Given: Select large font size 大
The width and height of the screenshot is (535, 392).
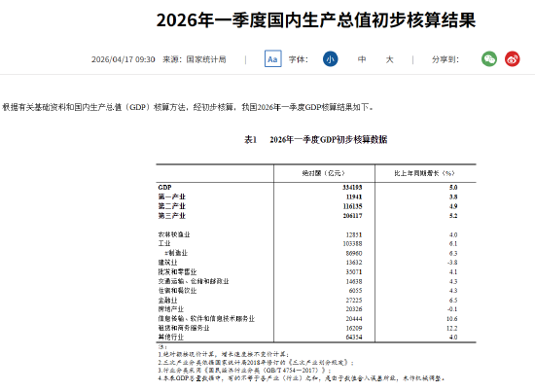Looking at the screenshot, I should (x=389, y=59).
